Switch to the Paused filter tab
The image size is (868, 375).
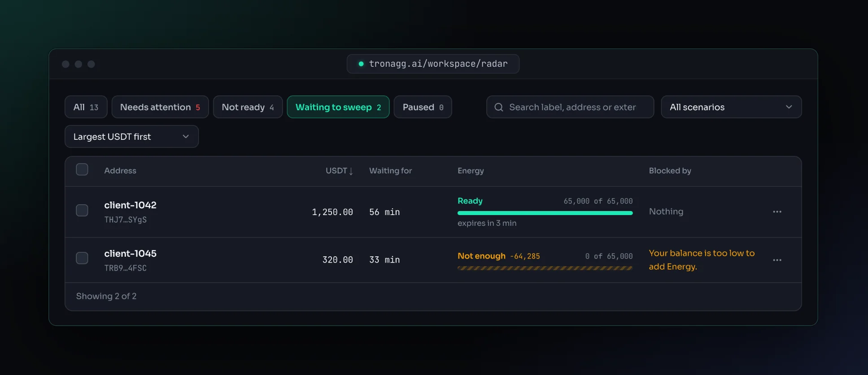(x=423, y=107)
